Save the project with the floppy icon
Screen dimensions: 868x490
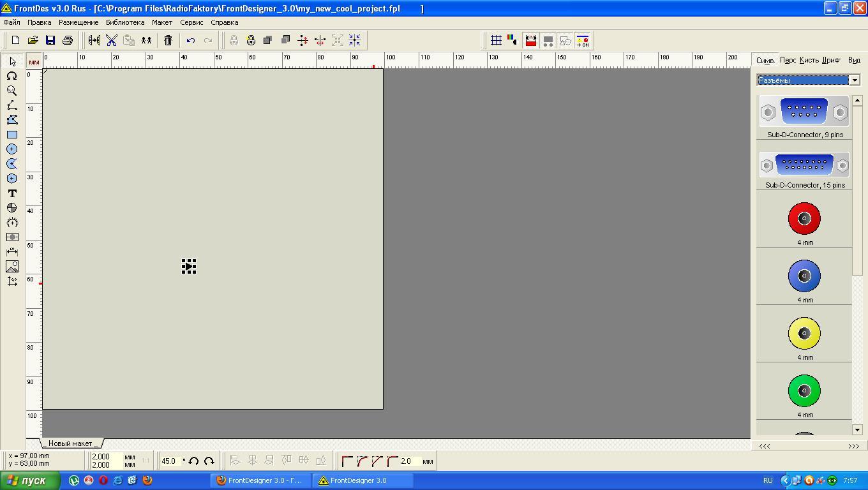click(50, 40)
